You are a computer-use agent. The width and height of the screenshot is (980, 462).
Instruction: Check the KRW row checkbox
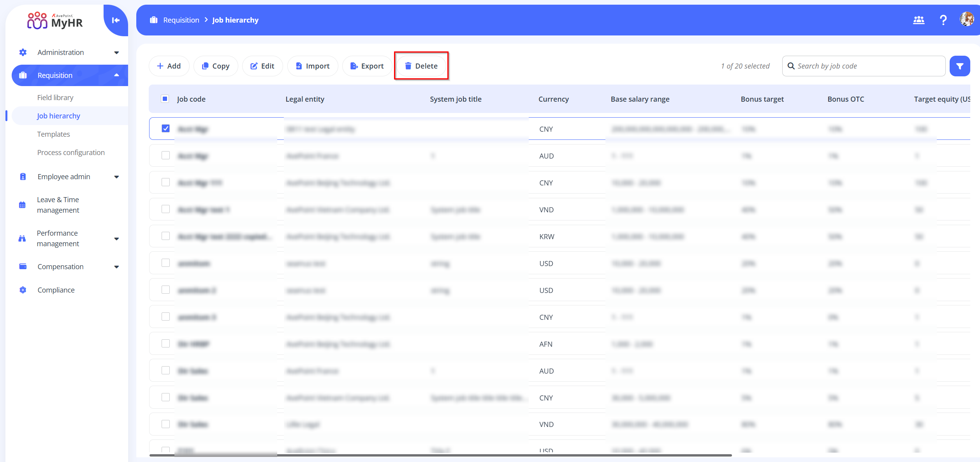[x=165, y=236]
